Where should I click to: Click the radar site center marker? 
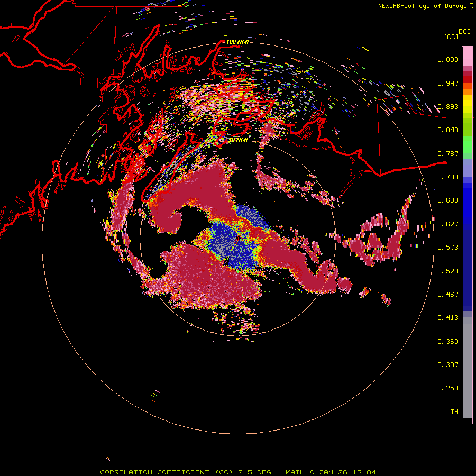[237, 239]
